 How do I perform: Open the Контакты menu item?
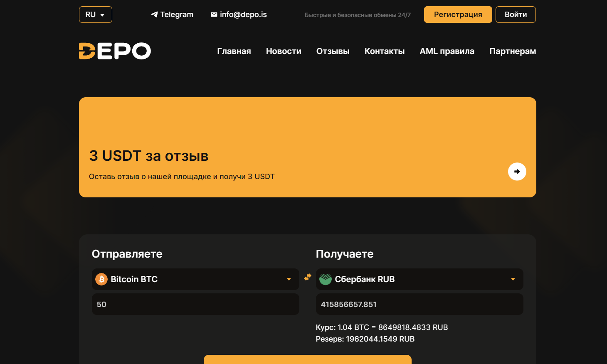[x=385, y=51]
